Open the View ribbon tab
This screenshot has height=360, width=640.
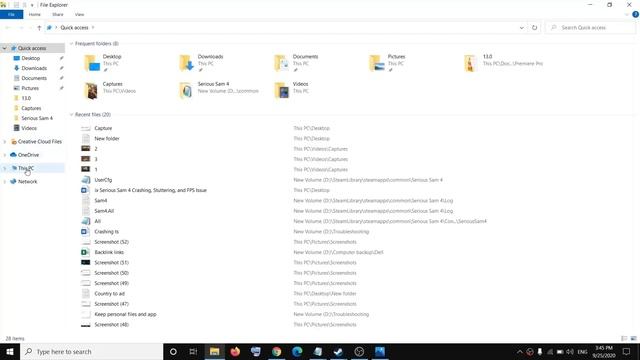pos(79,14)
